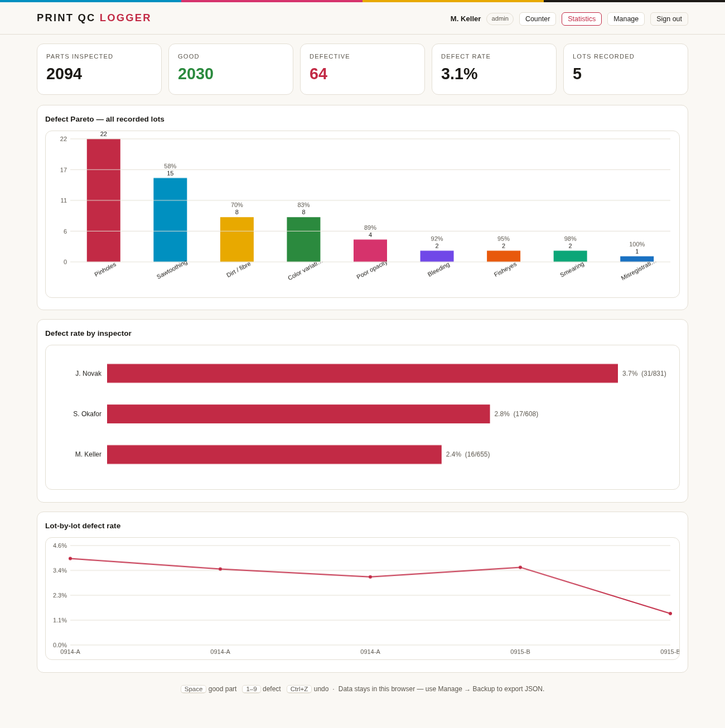Click the M. Keller defect rate bar

[274, 454]
